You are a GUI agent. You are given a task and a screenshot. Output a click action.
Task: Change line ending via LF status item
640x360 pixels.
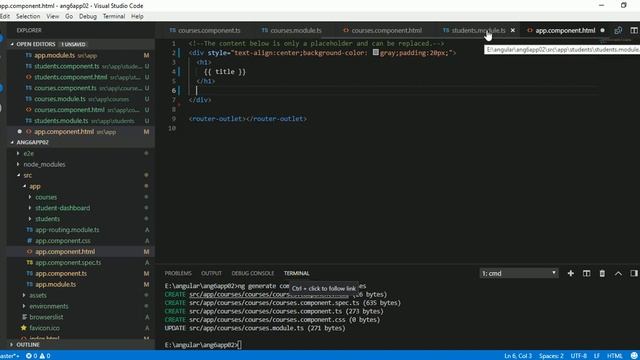[597, 356]
